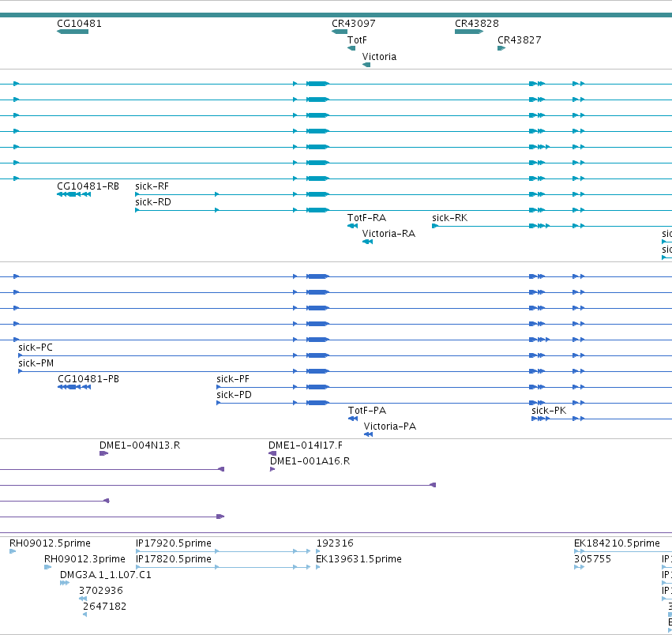Select the 305755 feature label
The height and width of the screenshot is (635, 672).
[593, 559]
